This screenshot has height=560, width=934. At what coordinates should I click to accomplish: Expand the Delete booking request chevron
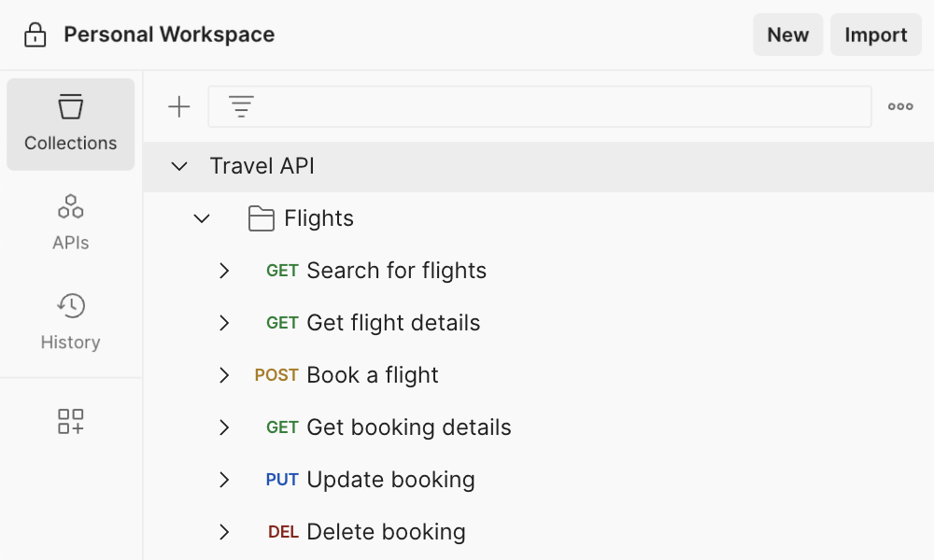[x=224, y=532]
